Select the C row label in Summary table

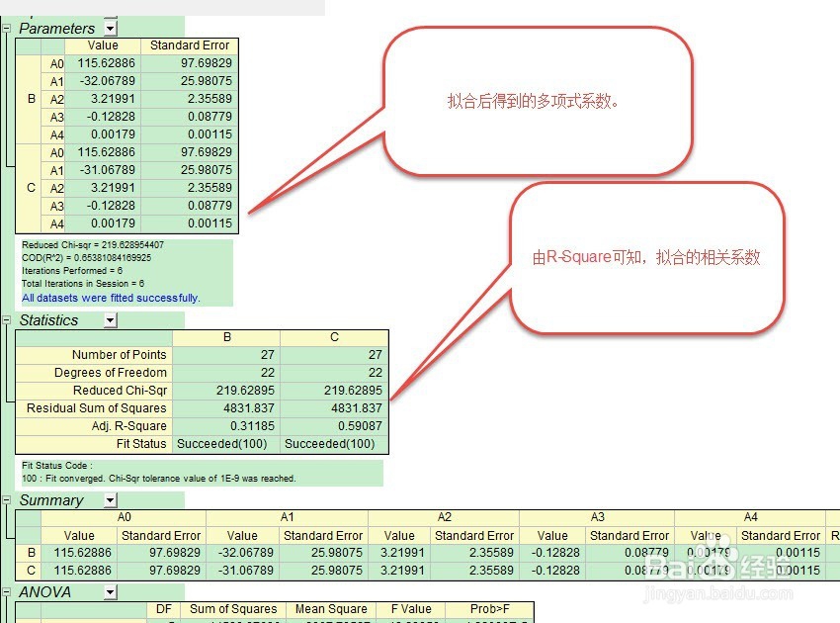point(31,571)
